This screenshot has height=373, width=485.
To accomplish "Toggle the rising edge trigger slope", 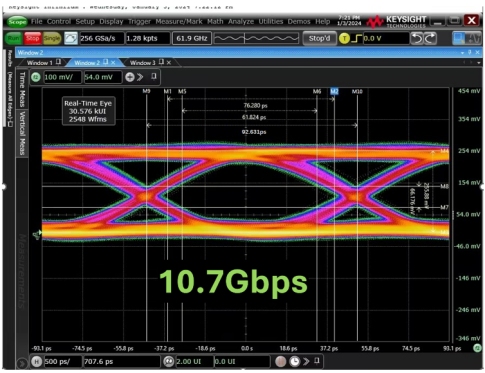I will pos(357,39).
